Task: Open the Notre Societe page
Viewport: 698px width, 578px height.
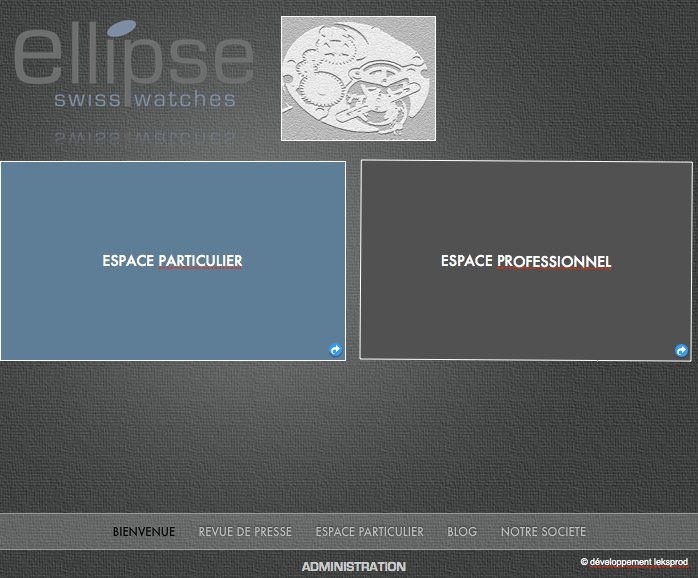Action: 544,532
